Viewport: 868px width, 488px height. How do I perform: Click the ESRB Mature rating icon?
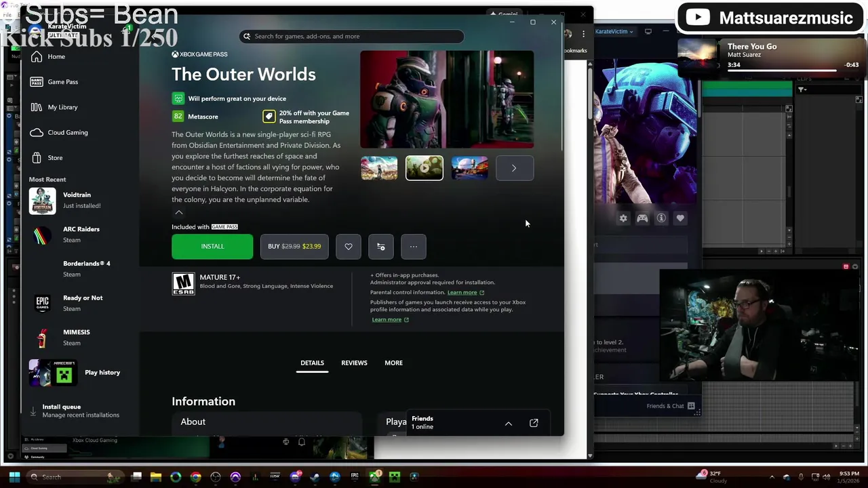tap(183, 283)
